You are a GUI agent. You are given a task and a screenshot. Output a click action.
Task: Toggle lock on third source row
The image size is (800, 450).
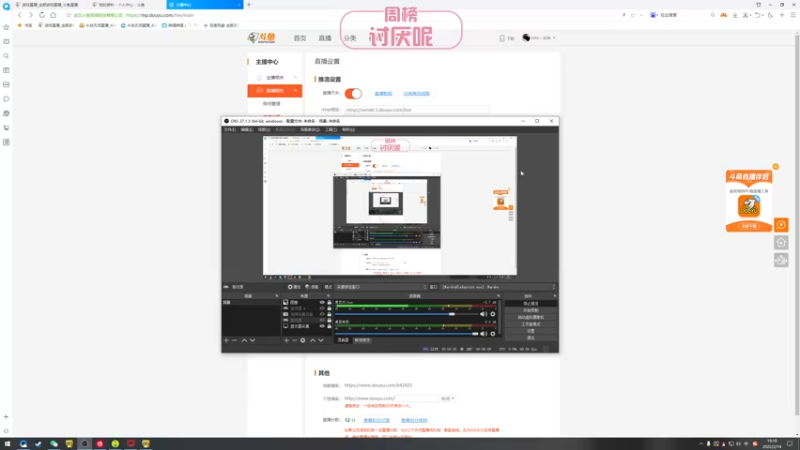click(329, 314)
